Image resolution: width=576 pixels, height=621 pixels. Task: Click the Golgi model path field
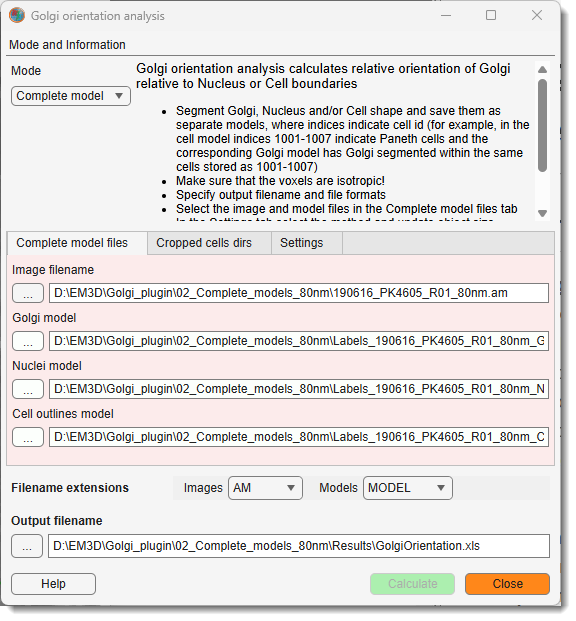tap(299, 341)
